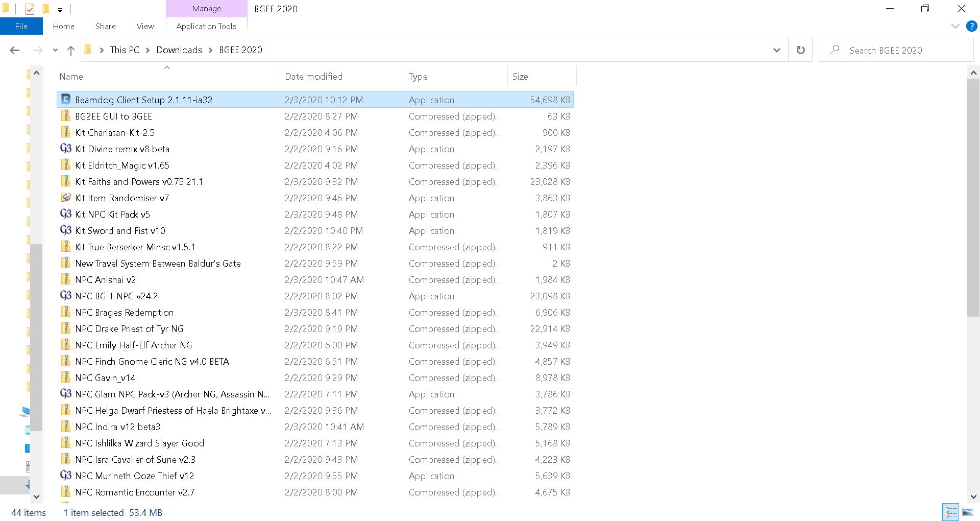
Task: Select NPC Ishlilka Wizard Slayer Good
Action: coord(315,443)
